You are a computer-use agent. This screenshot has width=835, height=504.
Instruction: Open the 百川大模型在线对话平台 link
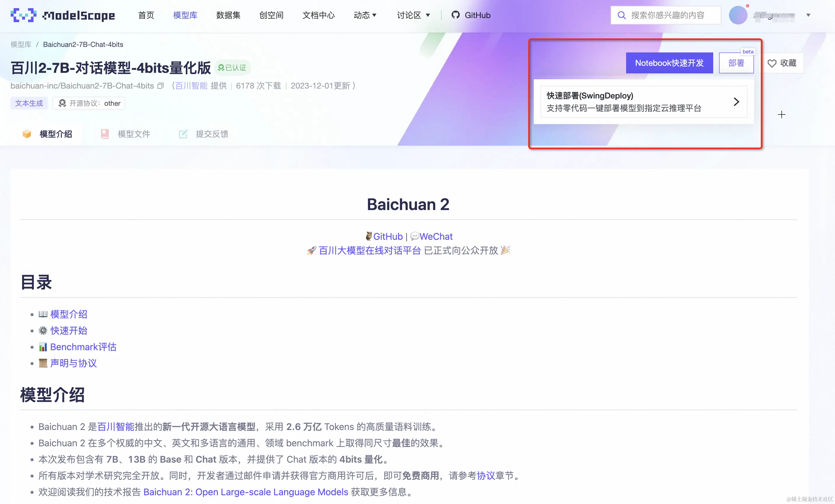pos(369,251)
